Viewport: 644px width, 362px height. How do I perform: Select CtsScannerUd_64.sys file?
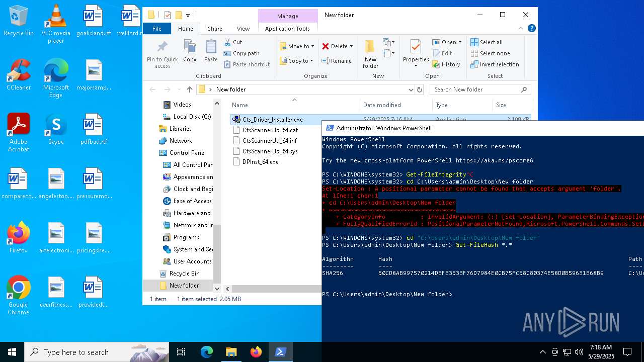tap(270, 151)
